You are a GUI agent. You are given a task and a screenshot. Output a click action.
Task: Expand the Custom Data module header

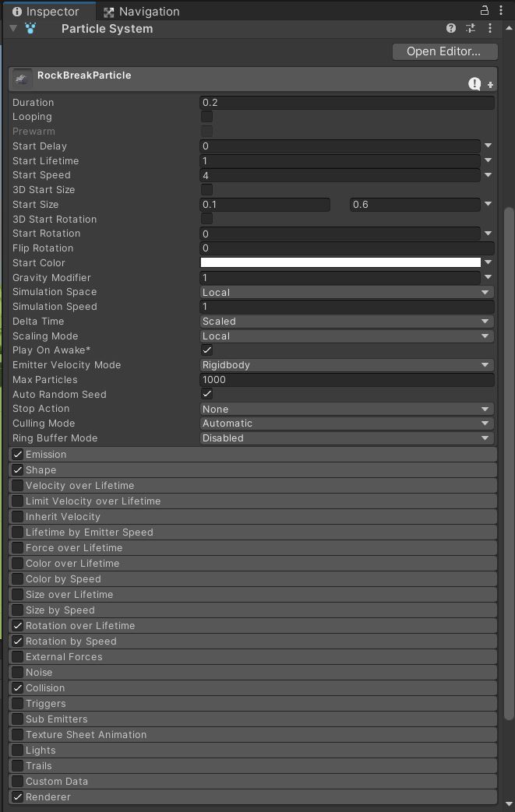(x=253, y=781)
